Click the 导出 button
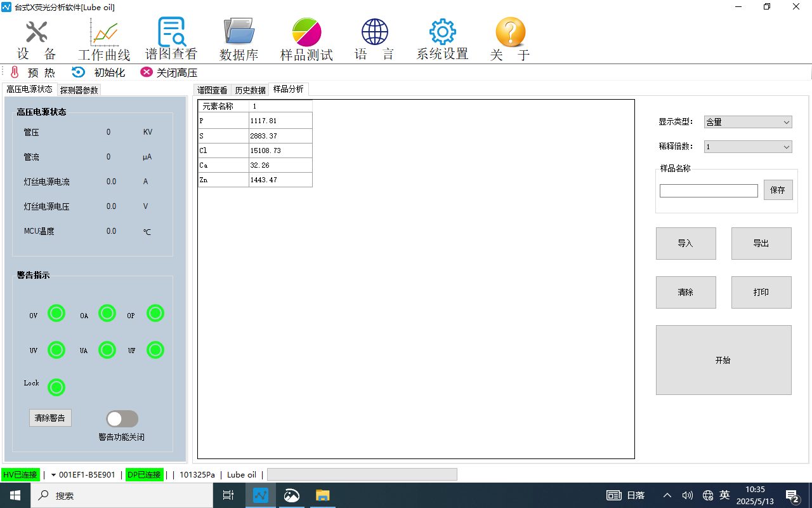 [x=761, y=243]
